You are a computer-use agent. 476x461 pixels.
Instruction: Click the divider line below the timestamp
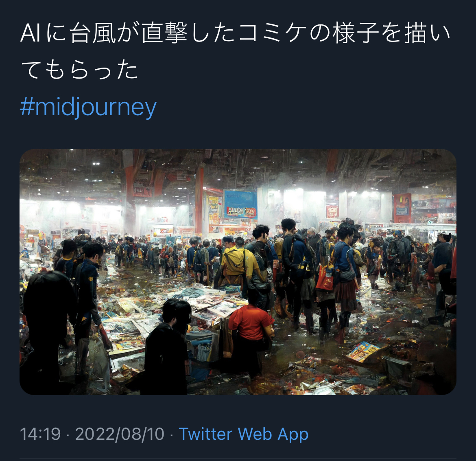pos(238,459)
